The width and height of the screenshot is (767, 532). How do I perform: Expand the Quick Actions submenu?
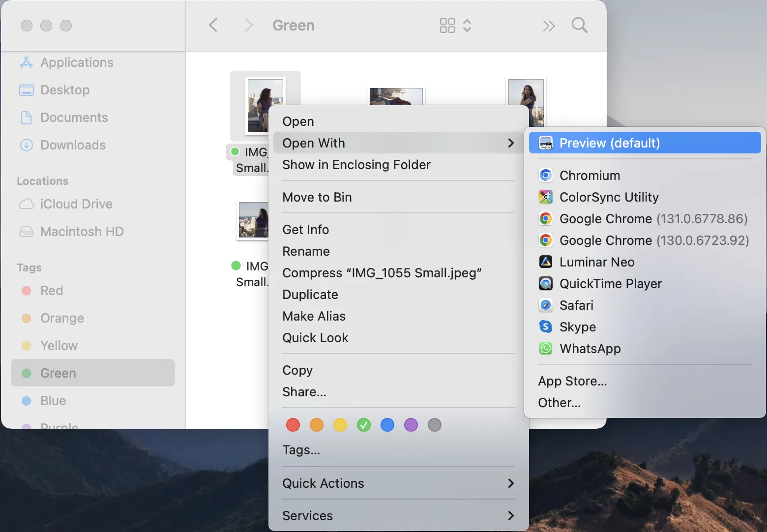[323, 483]
